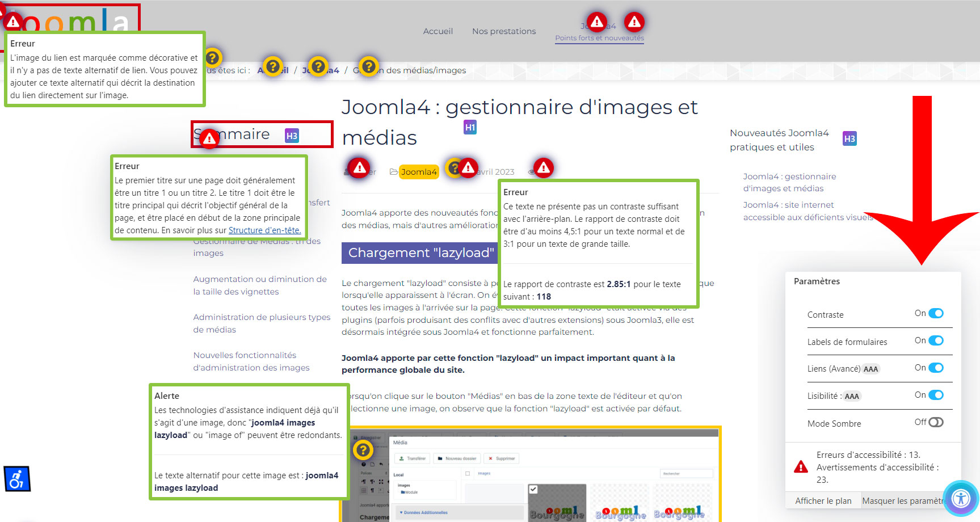The image size is (980, 522).
Task: Click the "Erreurs d'accessibilité : 13." text
Action: (x=868, y=455)
